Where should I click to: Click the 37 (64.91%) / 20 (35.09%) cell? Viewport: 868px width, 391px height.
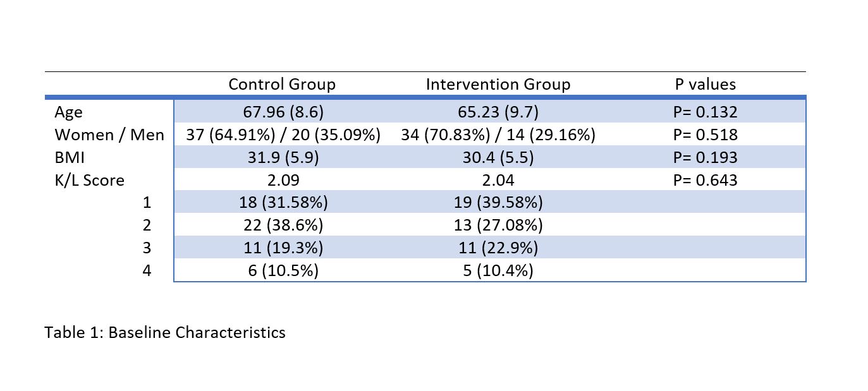click(x=283, y=135)
